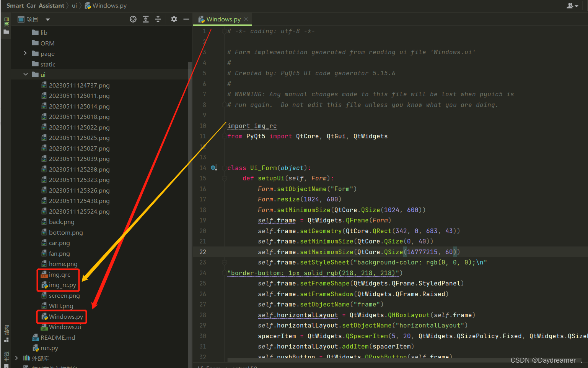Open the Project panel settings gear icon
588x368 pixels.
[174, 19]
